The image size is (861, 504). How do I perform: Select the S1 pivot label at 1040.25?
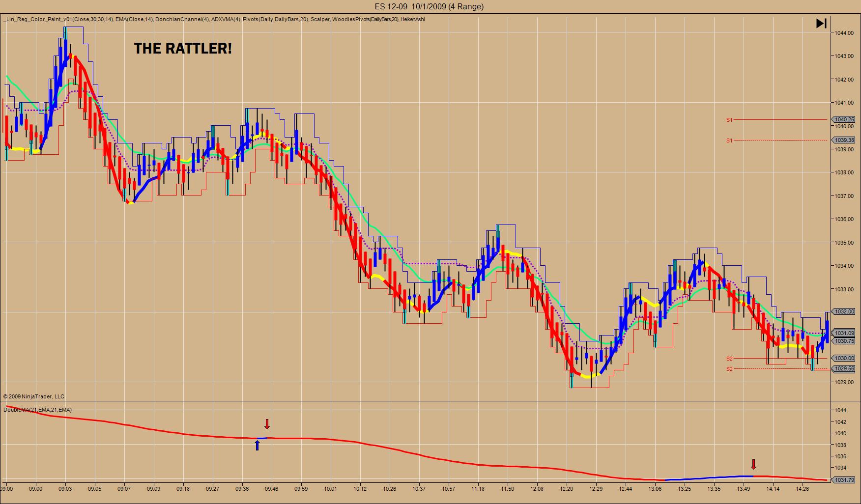729,120
